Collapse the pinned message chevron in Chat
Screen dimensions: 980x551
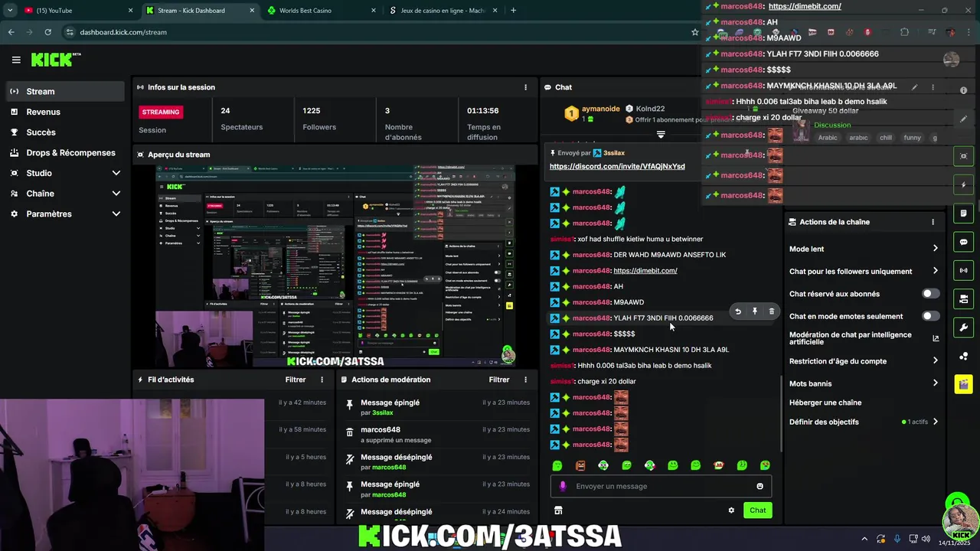[661, 134]
